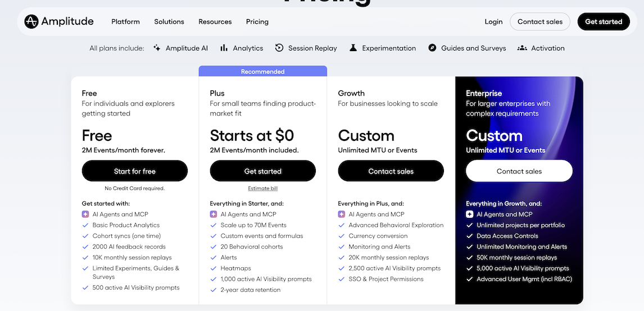Click the Amplitude AI sparkle icon
Image resolution: width=644 pixels, height=311 pixels.
pyautogui.click(x=157, y=48)
